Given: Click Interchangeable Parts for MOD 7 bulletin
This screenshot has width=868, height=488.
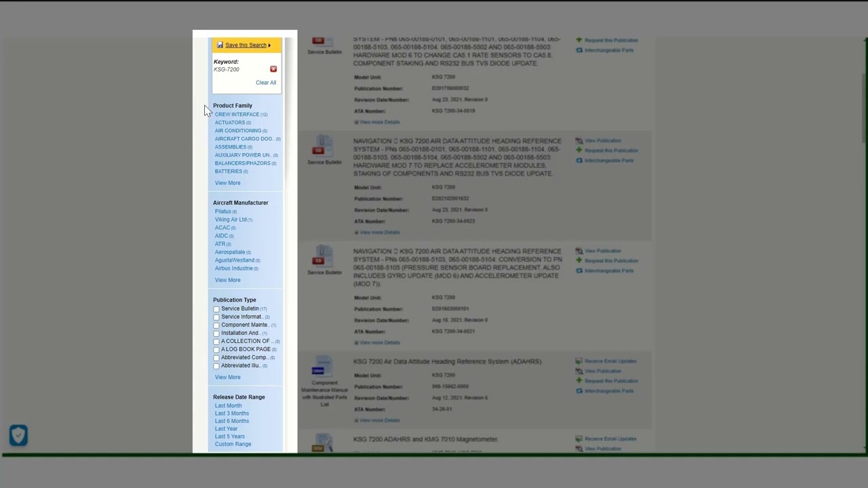Looking at the screenshot, I should [605, 161].
